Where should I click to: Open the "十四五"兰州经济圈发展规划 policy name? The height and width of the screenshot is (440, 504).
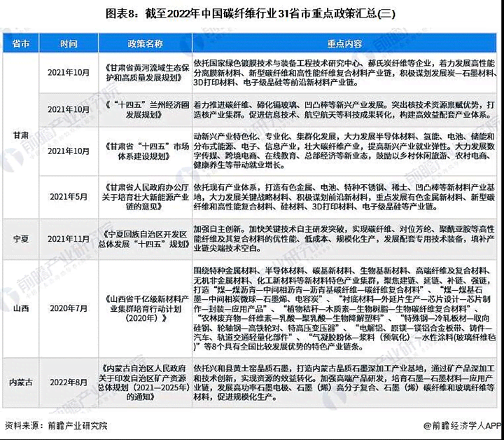pos(145,110)
